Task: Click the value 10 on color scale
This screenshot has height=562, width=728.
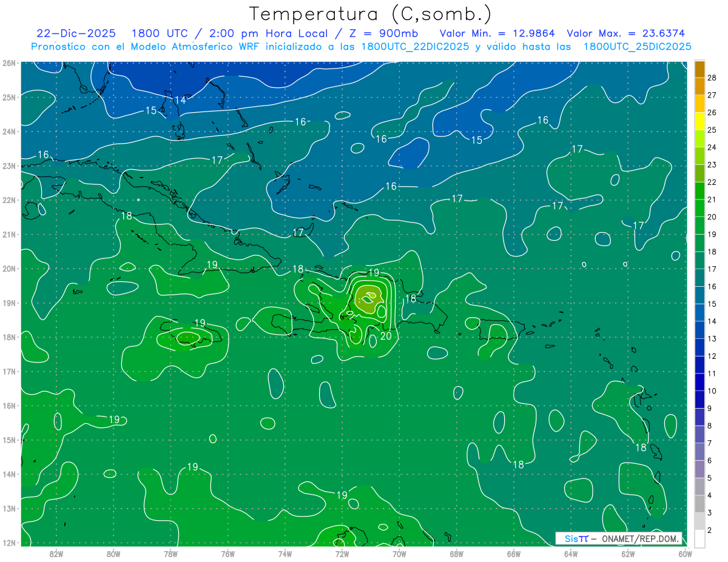Action: [x=712, y=391]
